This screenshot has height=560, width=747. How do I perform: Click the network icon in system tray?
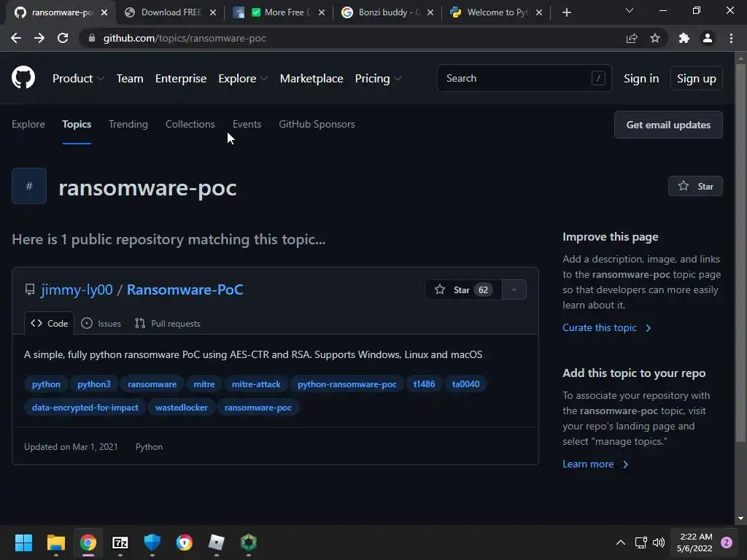point(640,542)
